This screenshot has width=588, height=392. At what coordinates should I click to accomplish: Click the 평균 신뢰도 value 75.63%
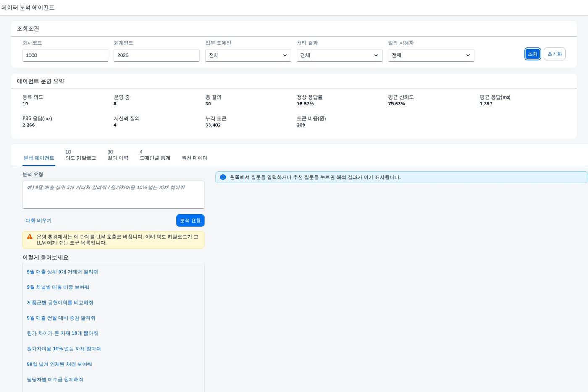396,104
